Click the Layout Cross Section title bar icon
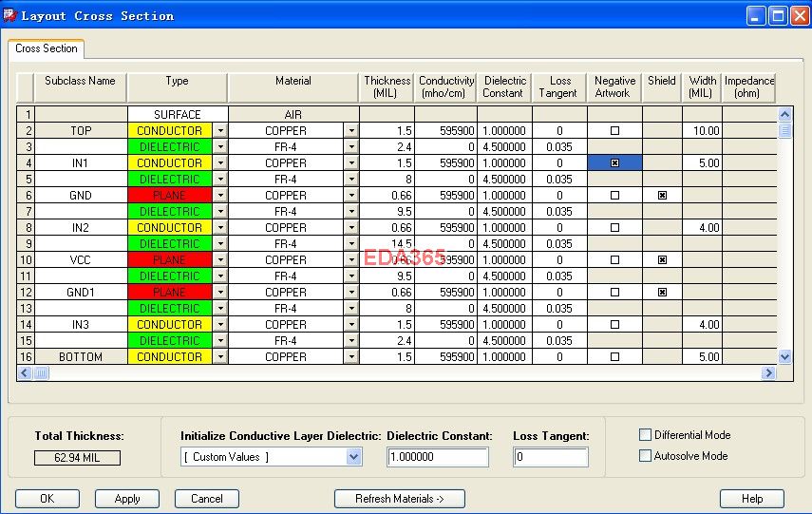The image size is (812, 514). [x=10, y=15]
